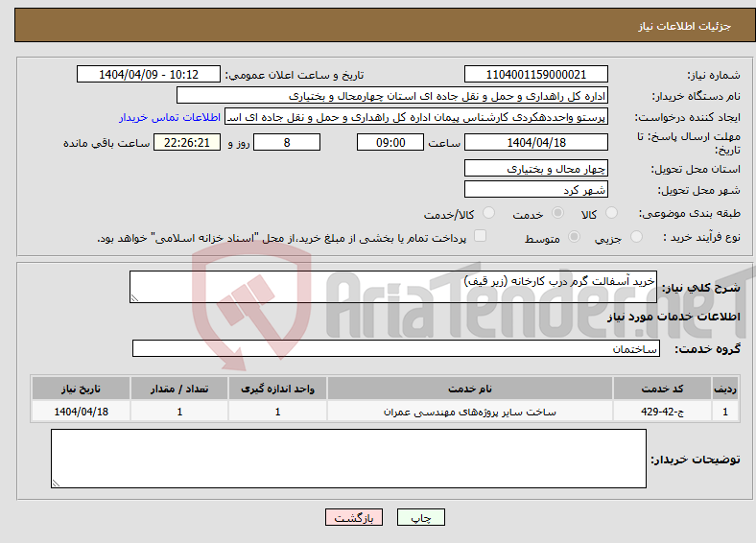Screen dimensions: 756x543
Task: Click service code cell ج-42-429
Action: coord(663,412)
